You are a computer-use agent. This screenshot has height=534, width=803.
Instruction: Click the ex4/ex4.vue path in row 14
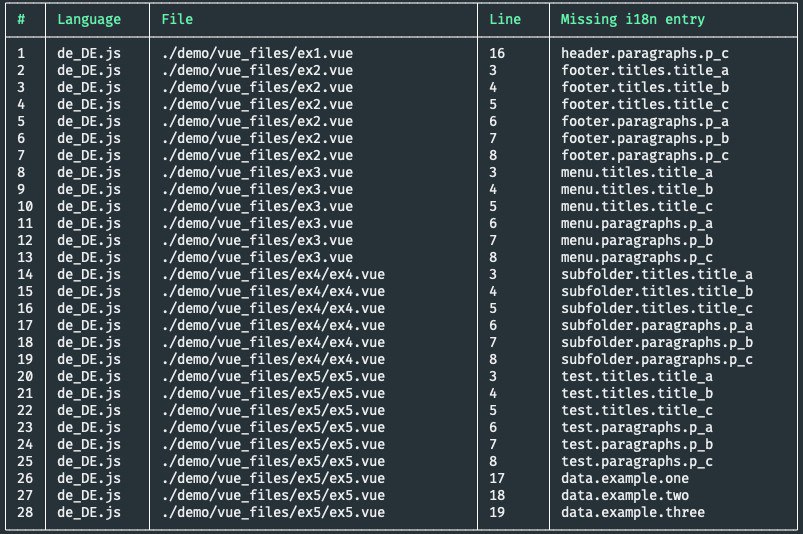click(273, 274)
